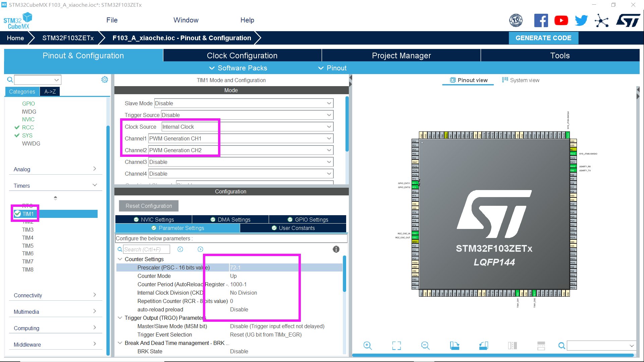Switch to Tools tab
This screenshot has height=362, width=644.
[560, 55]
